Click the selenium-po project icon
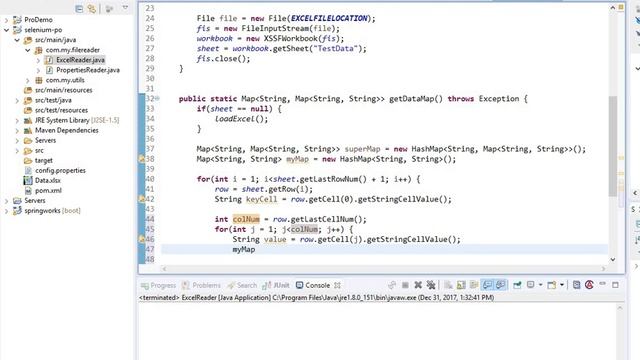 pyautogui.click(x=17, y=30)
